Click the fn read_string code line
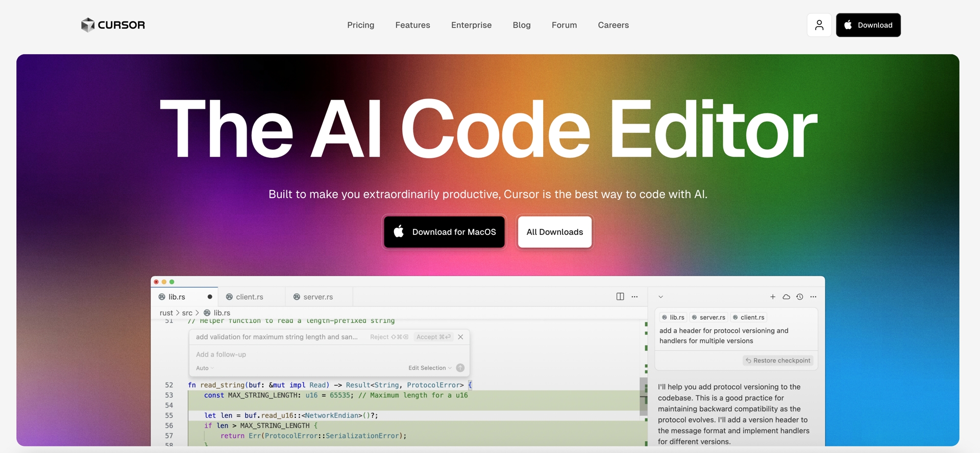 point(330,385)
